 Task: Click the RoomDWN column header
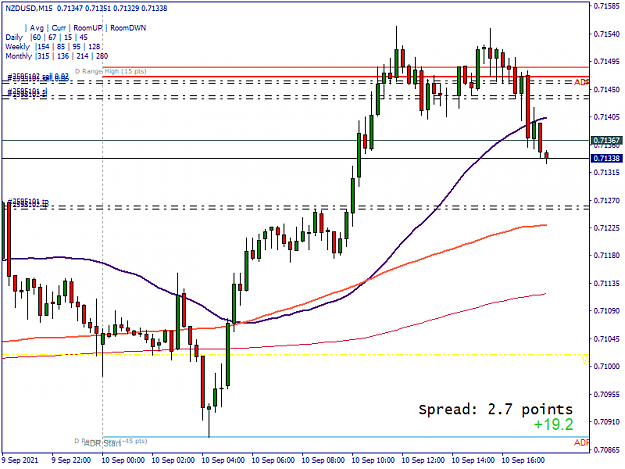coord(128,28)
